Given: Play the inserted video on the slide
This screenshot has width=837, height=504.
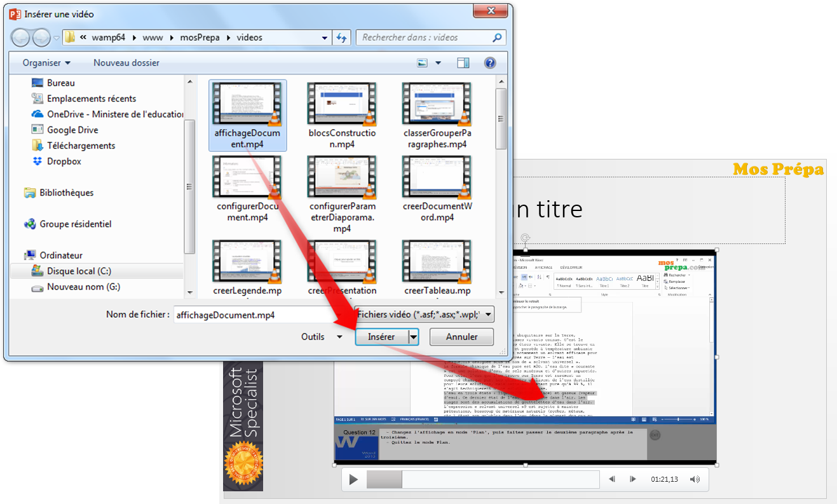Looking at the screenshot, I should [x=353, y=479].
